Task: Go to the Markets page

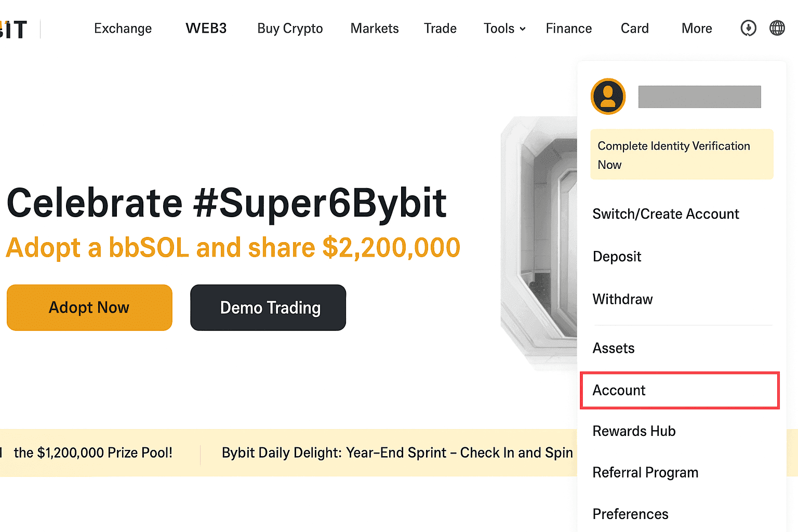Action: (x=375, y=29)
